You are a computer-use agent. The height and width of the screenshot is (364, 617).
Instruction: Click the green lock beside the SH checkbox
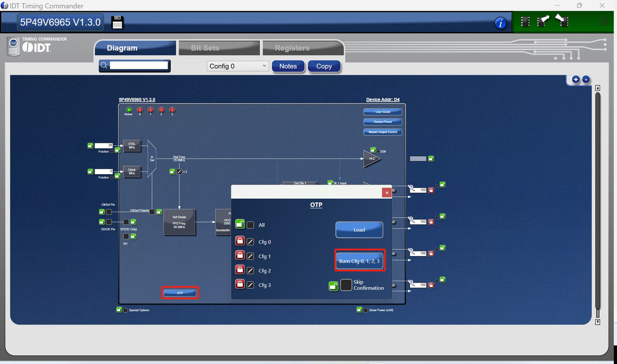pyautogui.click(x=134, y=236)
